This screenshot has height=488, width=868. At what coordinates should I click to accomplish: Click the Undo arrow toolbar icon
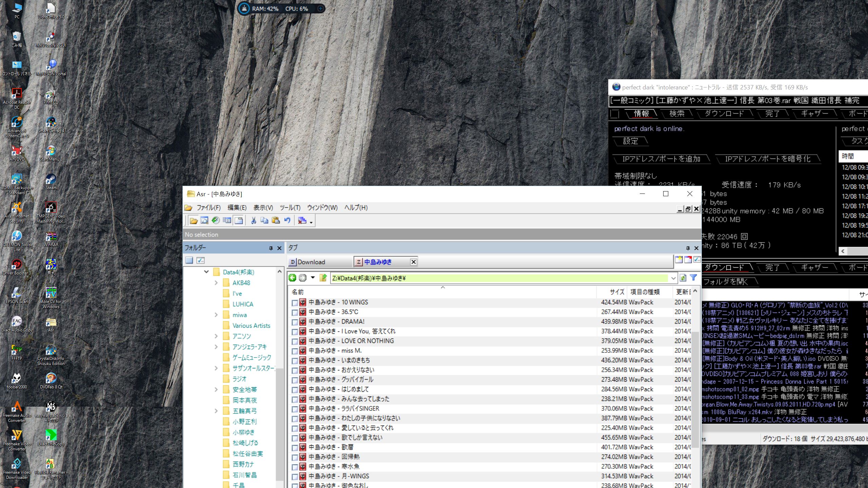pyautogui.click(x=287, y=221)
